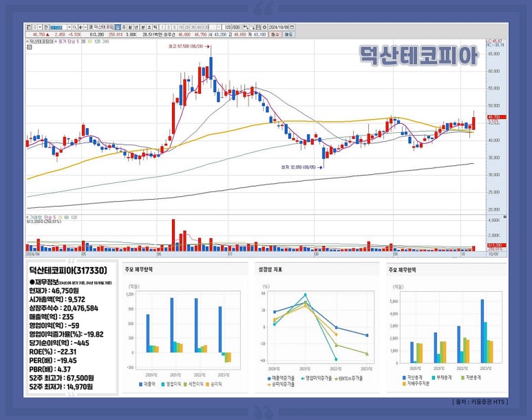Click the 영업이익증가율 legend entry
The width and height of the screenshot is (532, 420).
click(x=316, y=378)
